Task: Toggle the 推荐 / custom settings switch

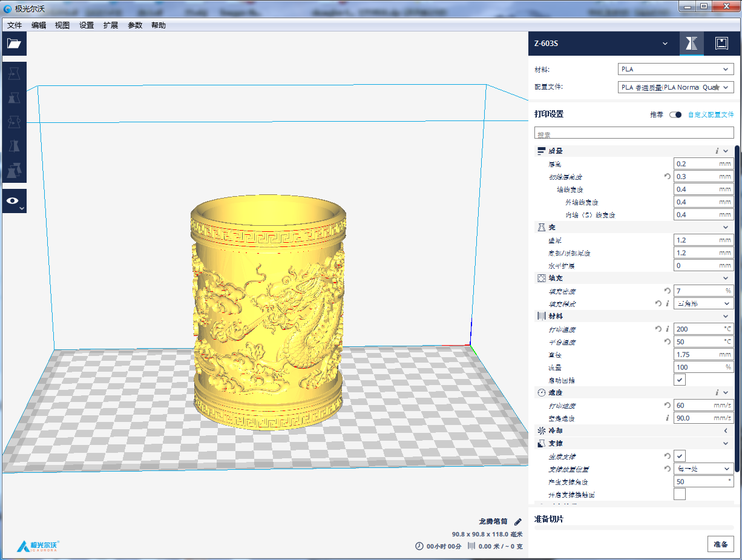Action: pos(675,114)
